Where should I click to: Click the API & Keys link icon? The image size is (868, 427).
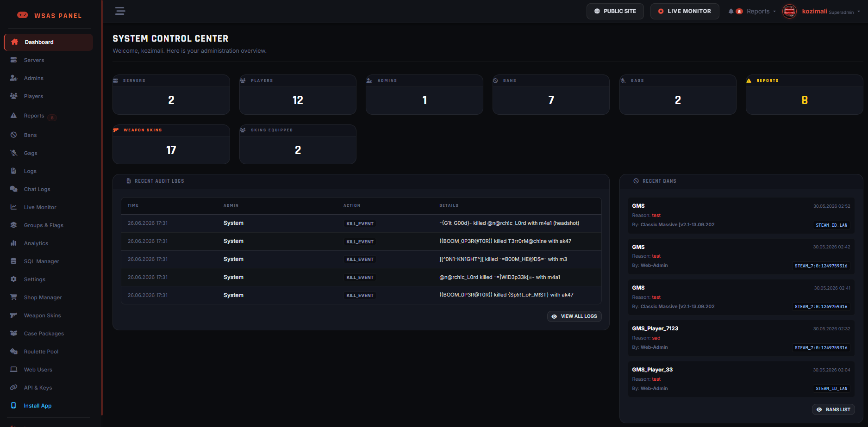click(x=14, y=388)
